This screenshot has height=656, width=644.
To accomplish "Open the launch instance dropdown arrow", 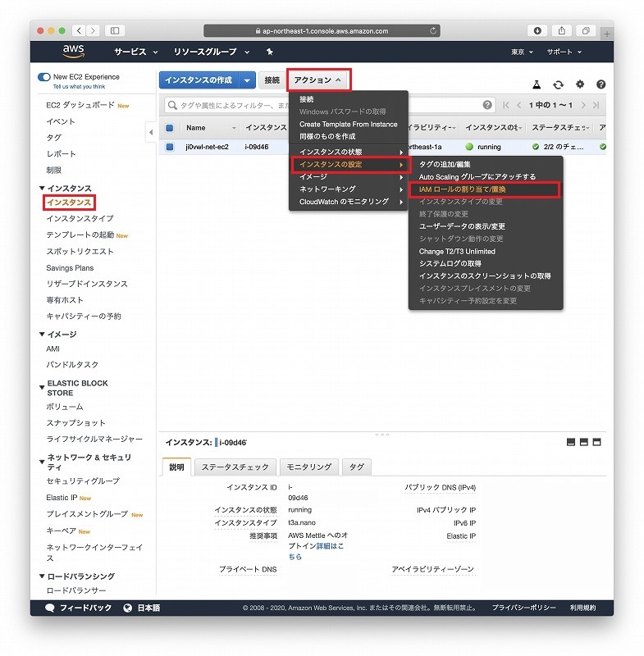I will point(247,80).
